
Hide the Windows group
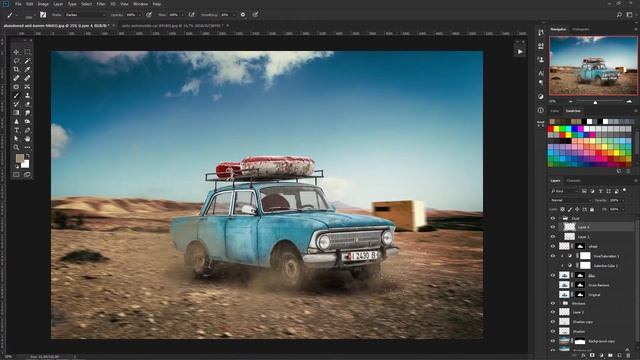[553, 303]
